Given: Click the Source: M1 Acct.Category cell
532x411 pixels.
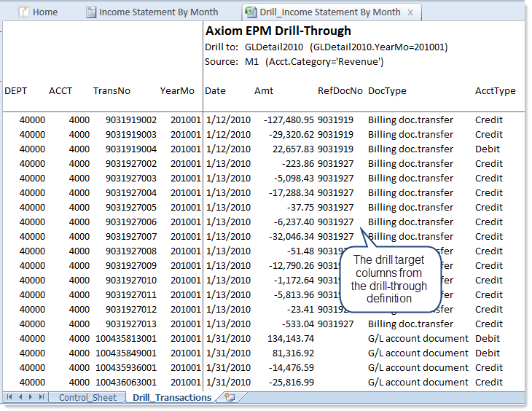Looking at the screenshot, I should tap(294, 62).
